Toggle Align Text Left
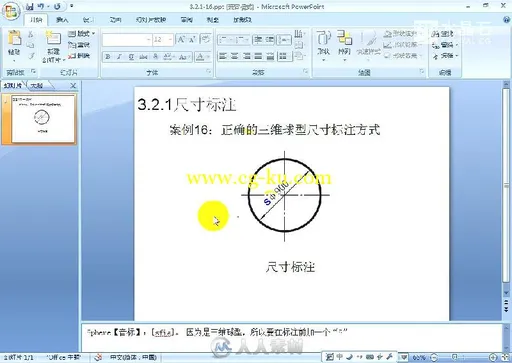This screenshot has height=363, width=512. coord(223,56)
